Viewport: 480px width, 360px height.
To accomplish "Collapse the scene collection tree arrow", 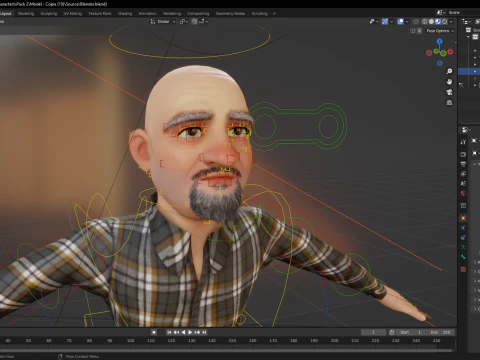I will [468, 37].
